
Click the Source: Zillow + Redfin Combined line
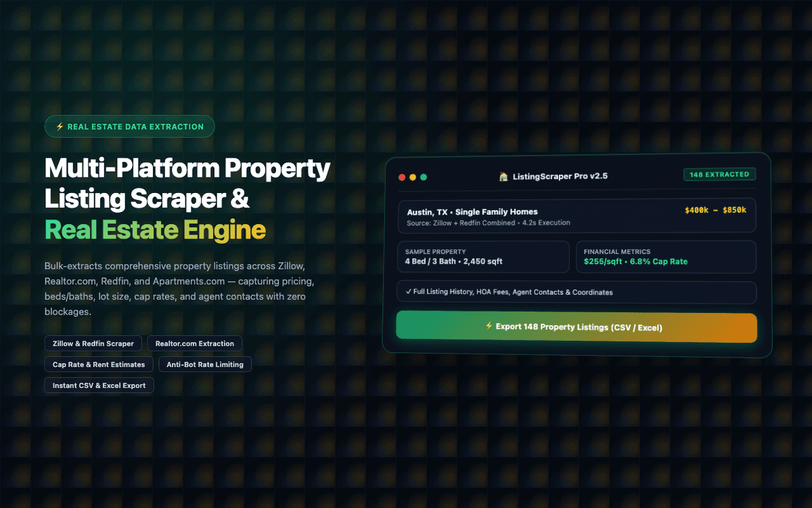(489, 223)
